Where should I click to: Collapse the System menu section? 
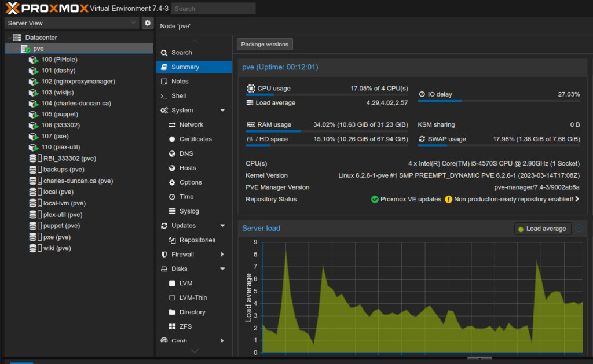pyautogui.click(x=222, y=111)
